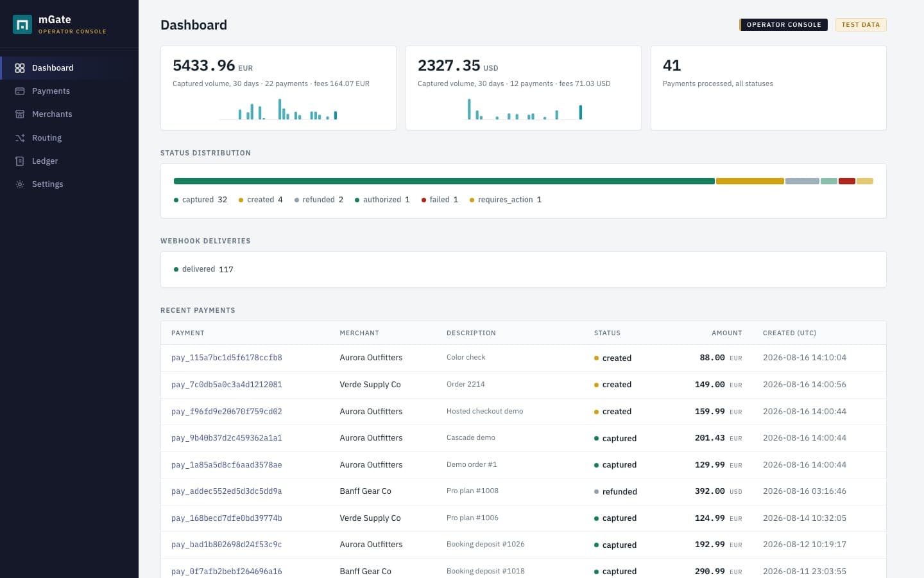Viewport: 924px width, 578px height.
Task: Click the 201.43 EUR amount cell
Action: click(x=718, y=438)
